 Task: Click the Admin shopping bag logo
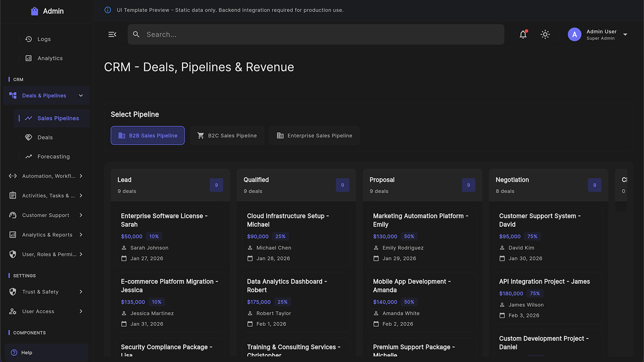[x=34, y=11]
